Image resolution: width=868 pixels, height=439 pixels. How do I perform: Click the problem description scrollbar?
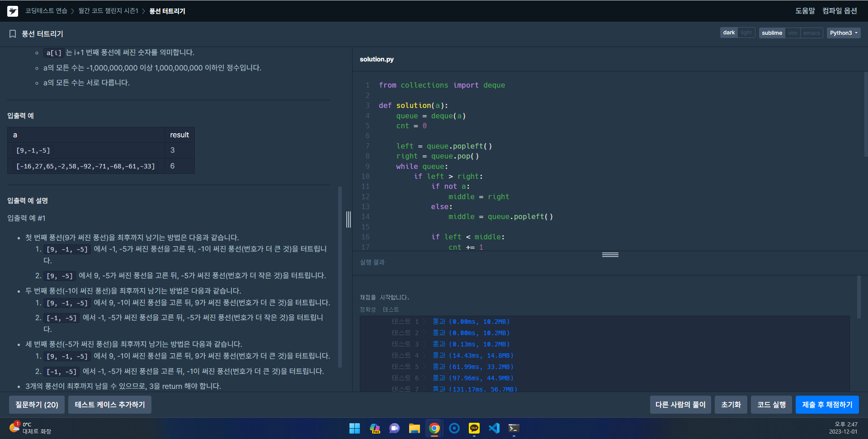coord(340,276)
